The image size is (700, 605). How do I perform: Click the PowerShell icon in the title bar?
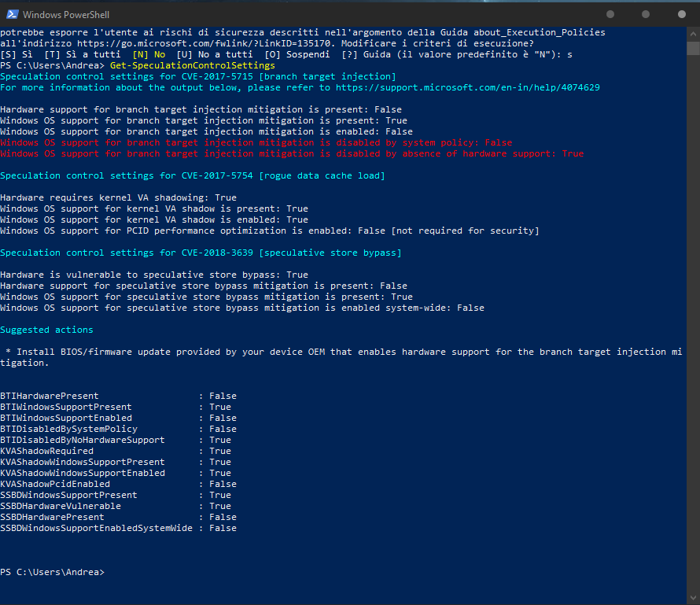[x=12, y=14]
